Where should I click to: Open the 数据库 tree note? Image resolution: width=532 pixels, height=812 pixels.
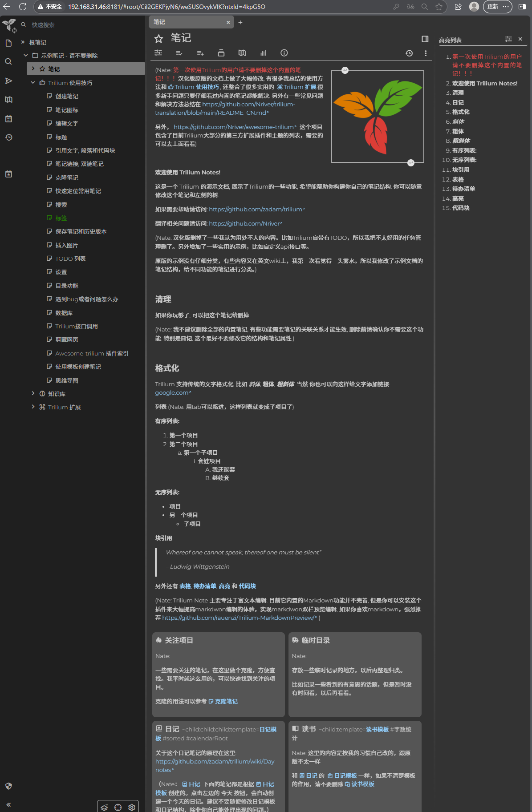pyautogui.click(x=64, y=313)
